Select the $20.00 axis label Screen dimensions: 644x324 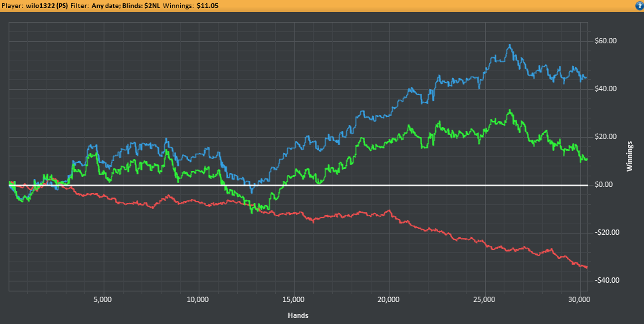coord(605,136)
